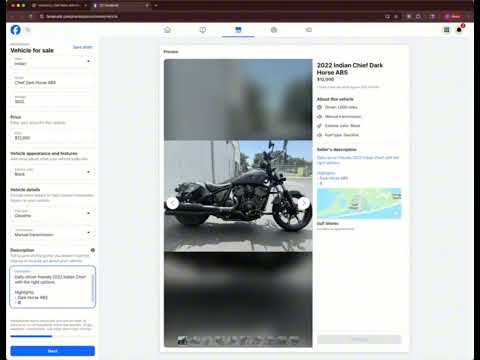Click the Manual transmission detail row
This screenshot has width=480, height=360.
[339, 117]
